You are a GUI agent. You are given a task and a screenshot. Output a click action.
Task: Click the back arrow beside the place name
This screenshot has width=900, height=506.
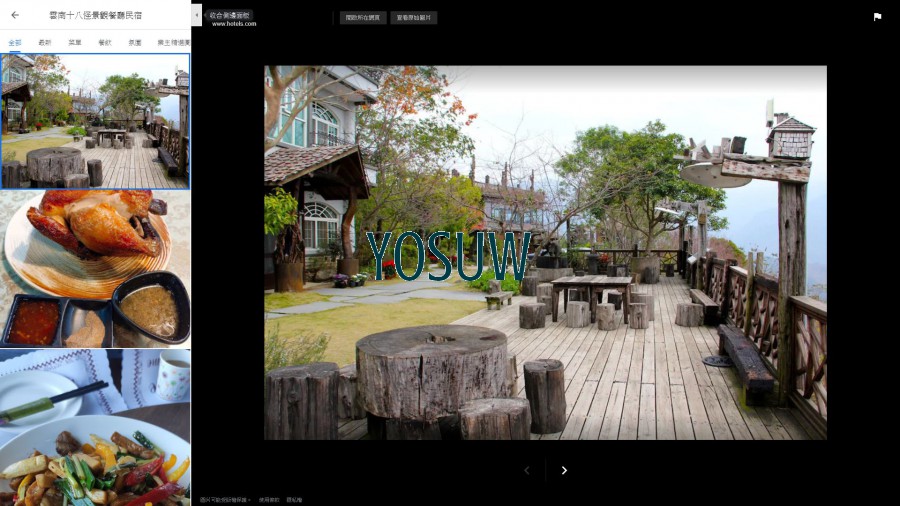[x=14, y=15]
